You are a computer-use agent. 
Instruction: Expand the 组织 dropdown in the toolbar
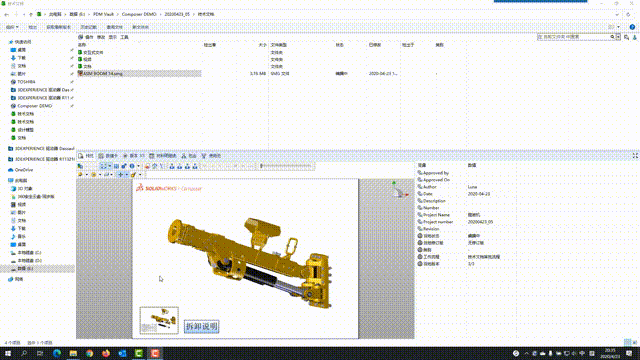point(12,27)
